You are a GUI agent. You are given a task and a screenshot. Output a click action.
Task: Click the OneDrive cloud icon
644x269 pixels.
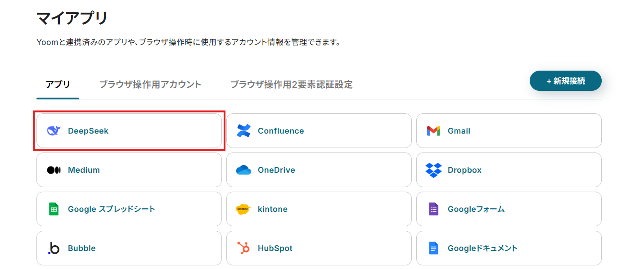pos(243,170)
